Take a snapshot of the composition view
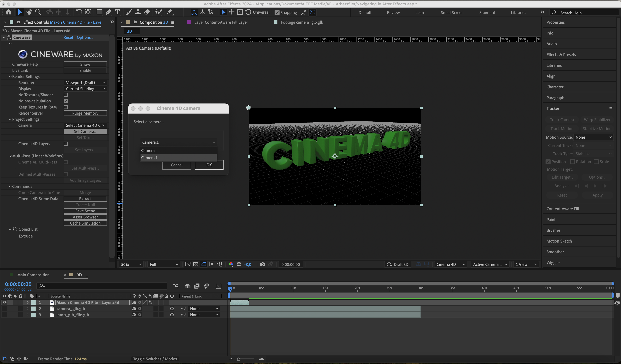Image resolution: width=621 pixels, height=364 pixels. coord(263,264)
